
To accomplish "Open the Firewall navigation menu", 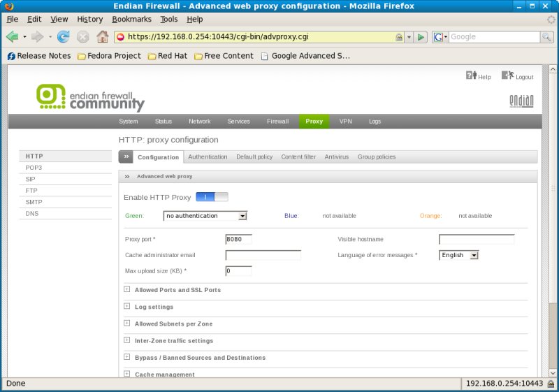I will [277, 122].
